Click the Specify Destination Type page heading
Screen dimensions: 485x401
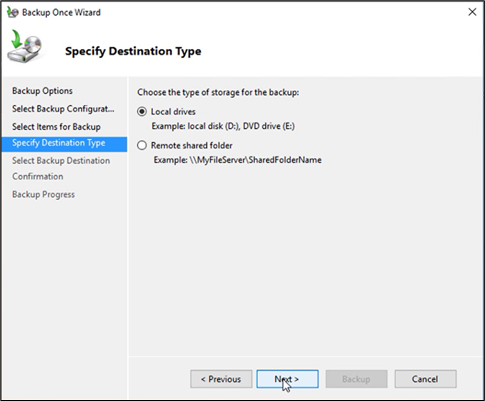pos(133,51)
